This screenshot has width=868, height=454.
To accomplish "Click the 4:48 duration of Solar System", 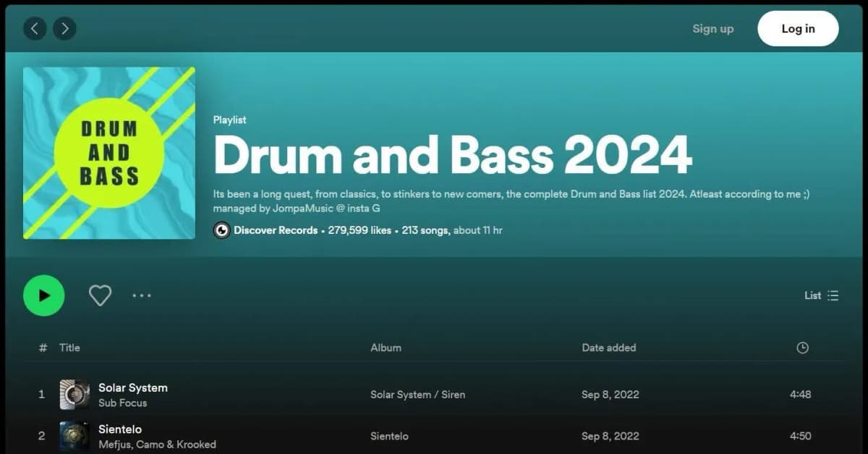I will tap(800, 395).
